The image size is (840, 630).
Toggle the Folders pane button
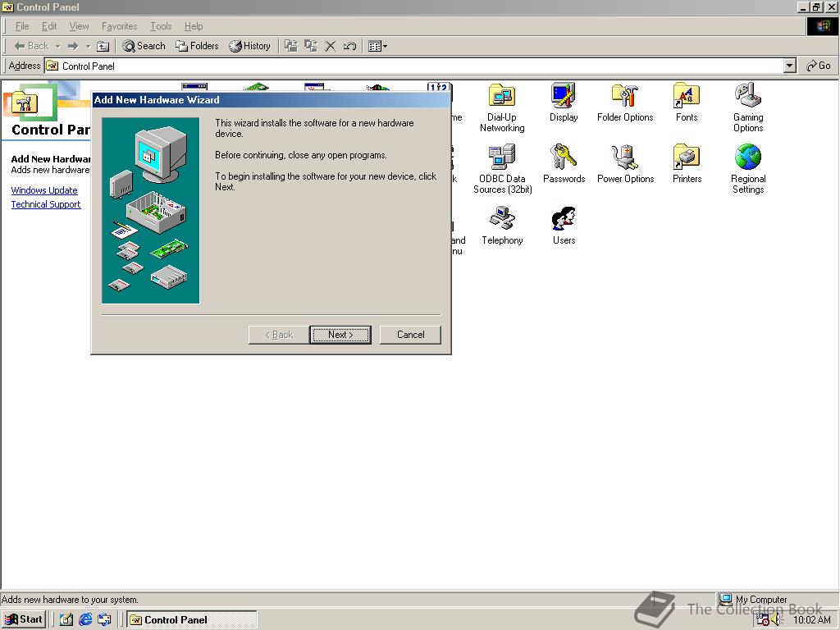coord(197,46)
